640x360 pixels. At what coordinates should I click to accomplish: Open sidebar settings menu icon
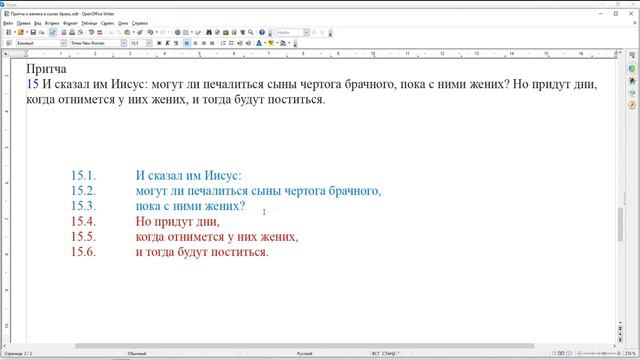point(632,56)
